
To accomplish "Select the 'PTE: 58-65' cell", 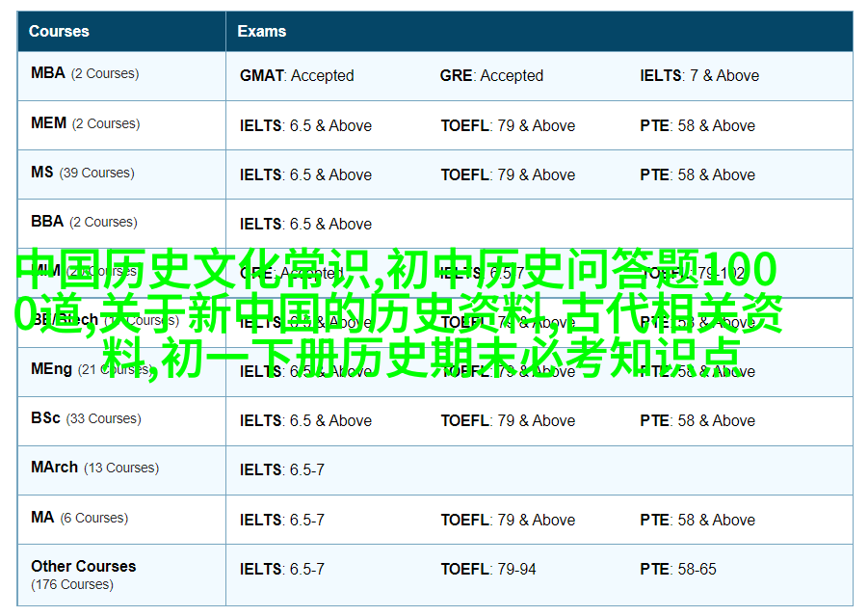I will point(678,570).
